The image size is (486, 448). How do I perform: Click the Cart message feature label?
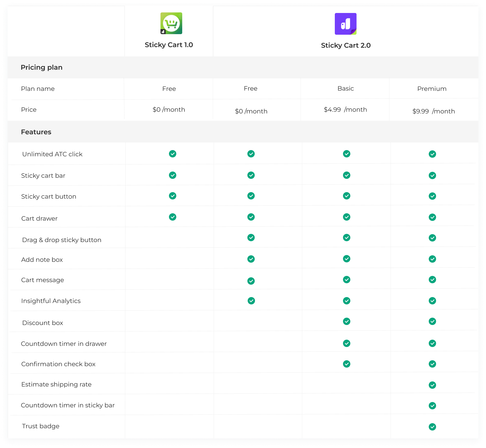click(x=42, y=280)
